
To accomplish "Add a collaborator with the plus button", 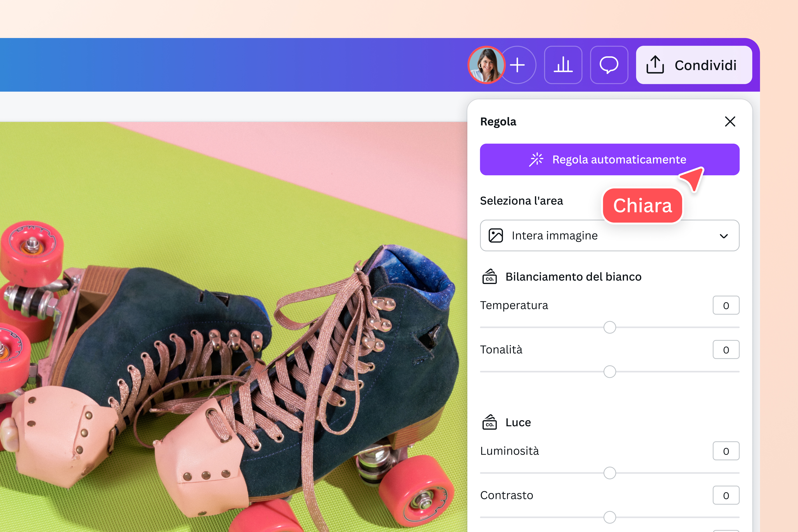I will coord(518,65).
